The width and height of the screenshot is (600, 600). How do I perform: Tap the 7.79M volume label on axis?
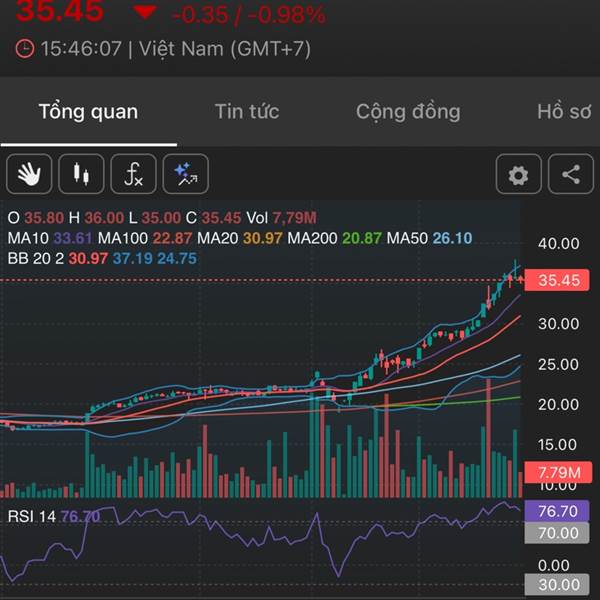558,472
